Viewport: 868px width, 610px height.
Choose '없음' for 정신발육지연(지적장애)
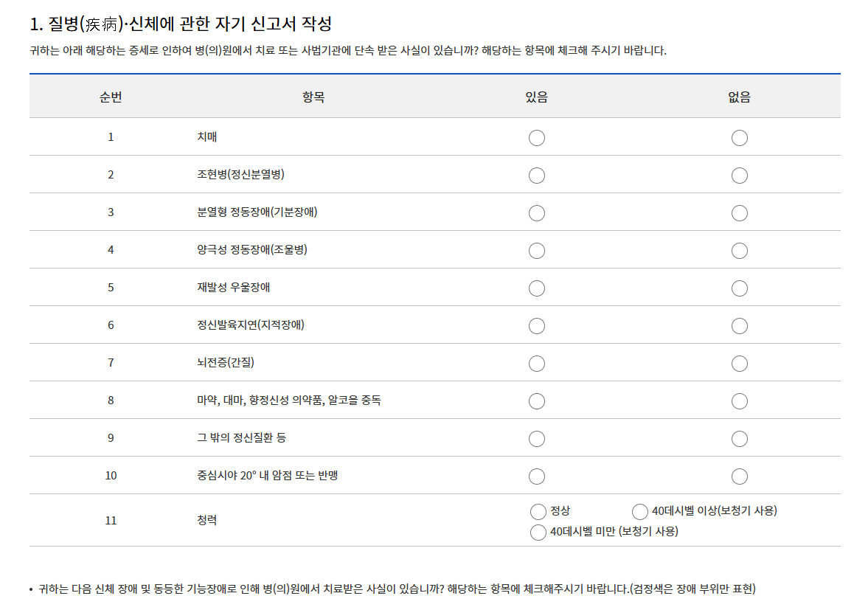(x=740, y=325)
